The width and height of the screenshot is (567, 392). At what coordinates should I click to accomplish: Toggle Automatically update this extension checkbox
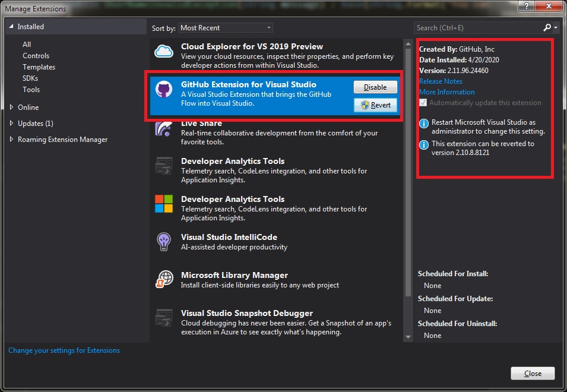423,103
